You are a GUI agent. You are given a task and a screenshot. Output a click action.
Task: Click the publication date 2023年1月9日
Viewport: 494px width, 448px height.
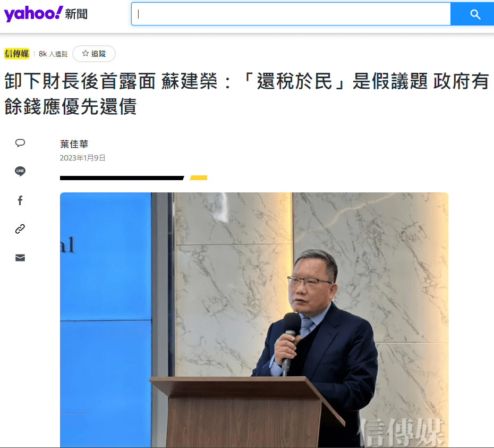(x=82, y=158)
